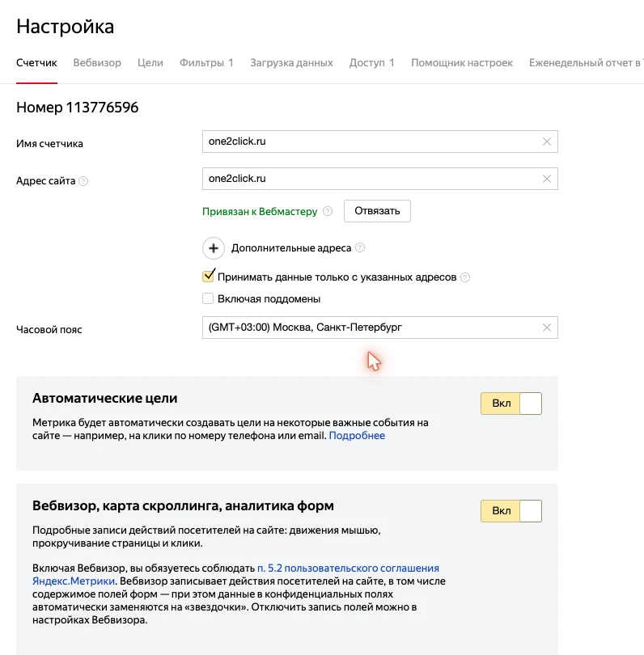This screenshot has height=655, width=644.
Task: Toggle the Вебвизор, карта скроллинга switch
Action: pyautogui.click(x=511, y=511)
